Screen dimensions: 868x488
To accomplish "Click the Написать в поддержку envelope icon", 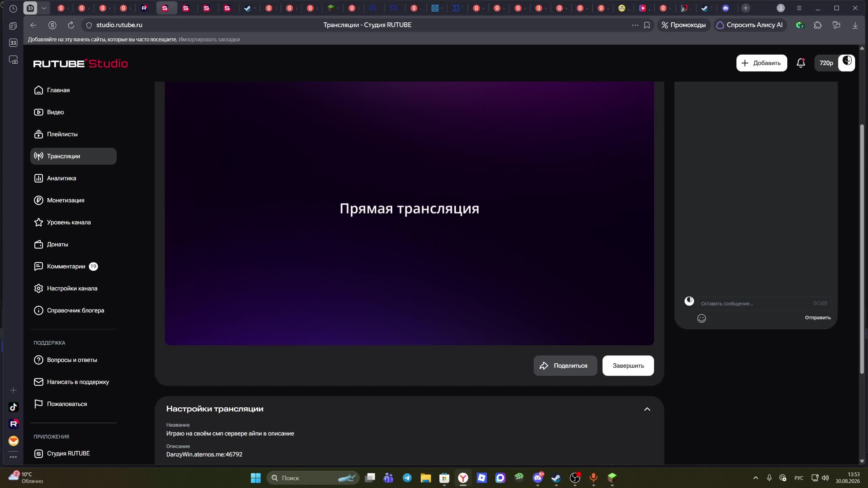I will (39, 382).
